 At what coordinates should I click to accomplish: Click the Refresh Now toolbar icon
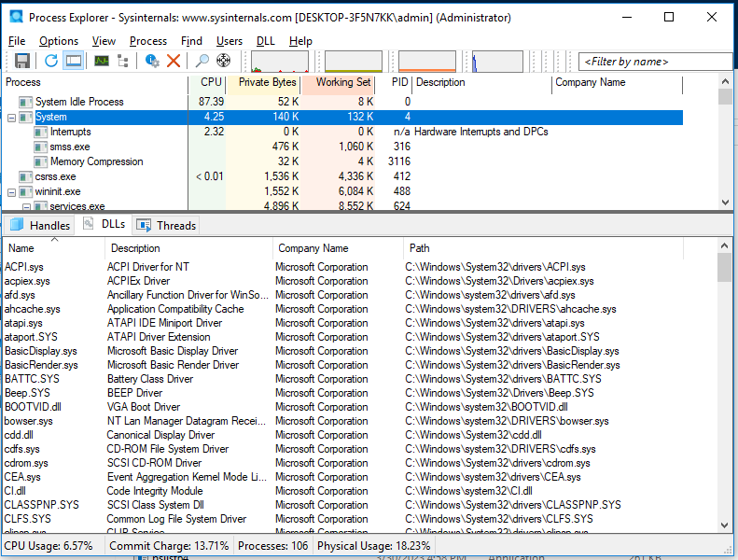pos(51,61)
